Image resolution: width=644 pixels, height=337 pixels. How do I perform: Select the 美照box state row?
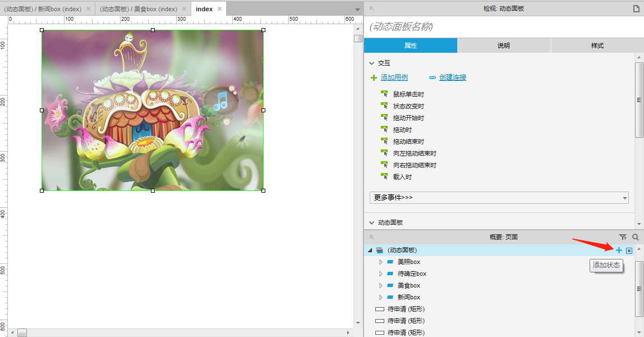(499, 262)
